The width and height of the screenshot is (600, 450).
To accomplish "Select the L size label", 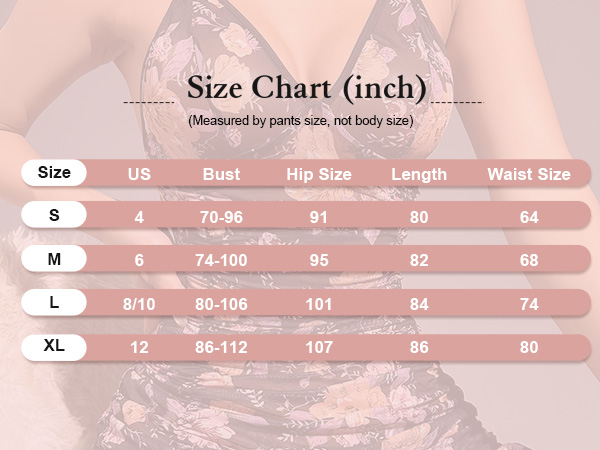I will 54,303.
